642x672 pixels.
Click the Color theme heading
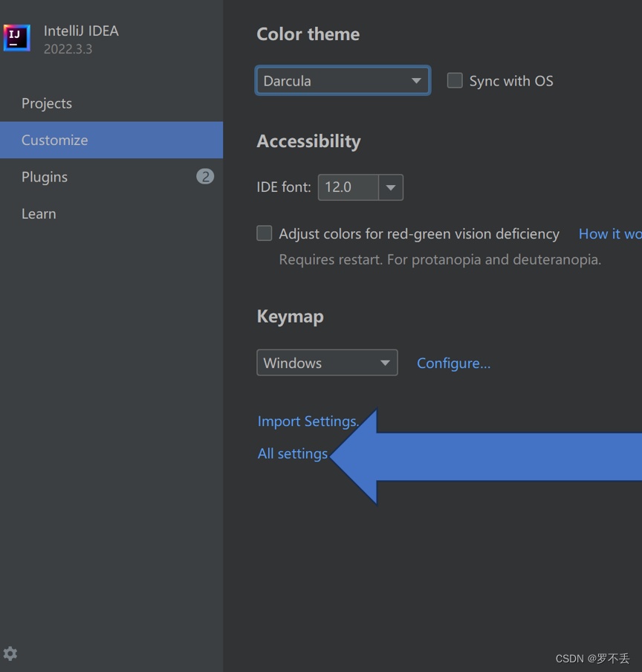click(308, 34)
